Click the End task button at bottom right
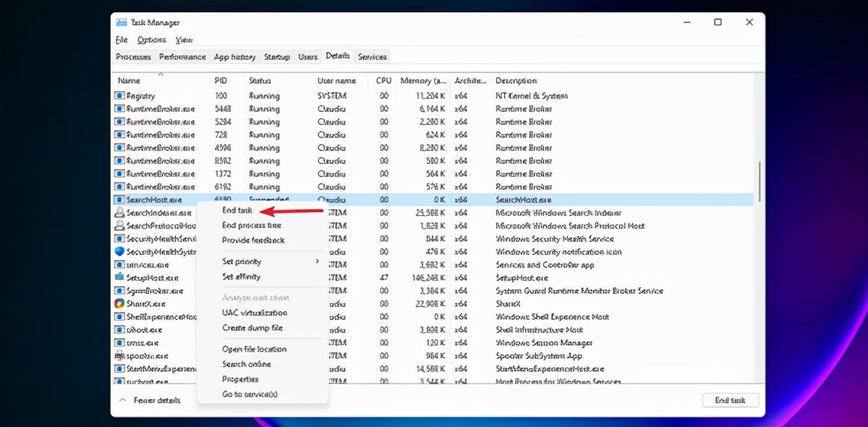Screen dimensions: 868x427 pos(730,399)
